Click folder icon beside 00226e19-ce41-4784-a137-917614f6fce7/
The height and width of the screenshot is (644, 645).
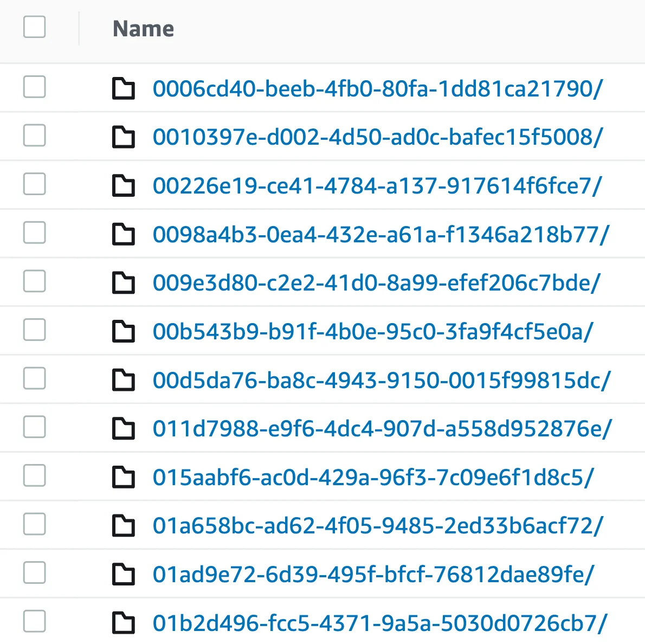pos(123,186)
